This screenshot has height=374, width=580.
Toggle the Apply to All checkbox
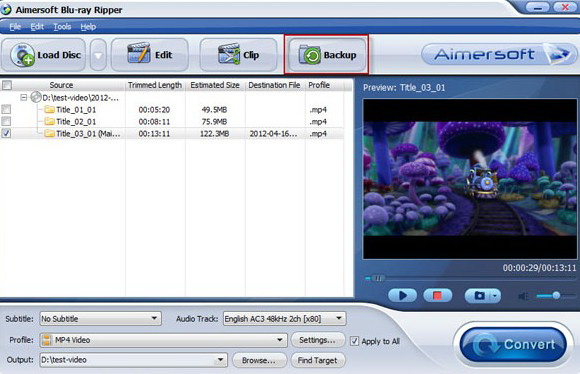(x=354, y=341)
